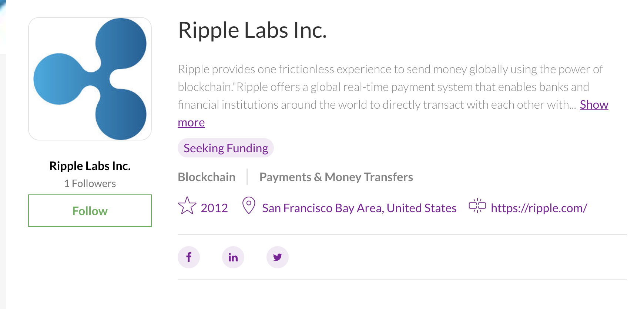Open the Blockchain category
This screenshot has height=309, width=644.
[x=207, y=177]
